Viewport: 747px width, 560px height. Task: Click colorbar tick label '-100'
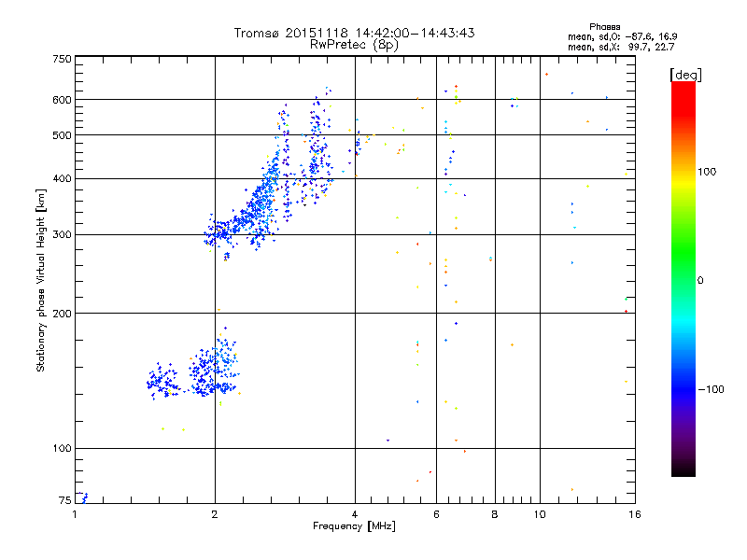click(x=711, y=389)
